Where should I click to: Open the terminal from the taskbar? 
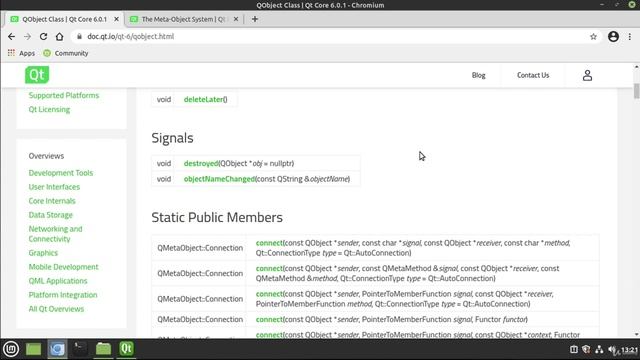pos(80,349)
